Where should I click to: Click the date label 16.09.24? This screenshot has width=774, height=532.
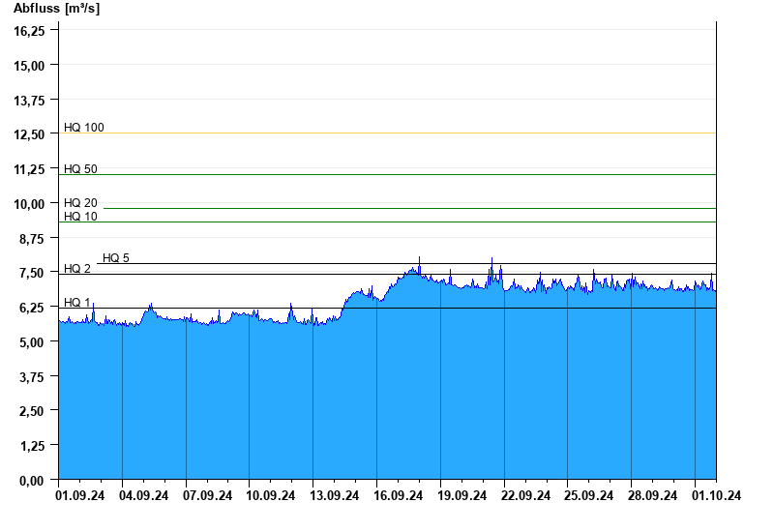(x=398, y=495)
